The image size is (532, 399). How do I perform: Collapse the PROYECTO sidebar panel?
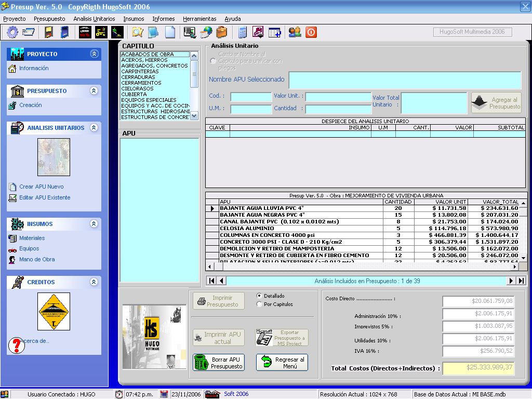pos(94,54)
